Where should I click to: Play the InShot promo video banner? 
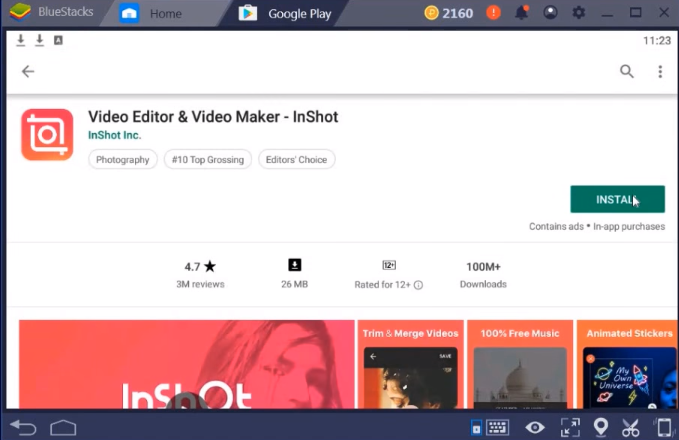187,364
